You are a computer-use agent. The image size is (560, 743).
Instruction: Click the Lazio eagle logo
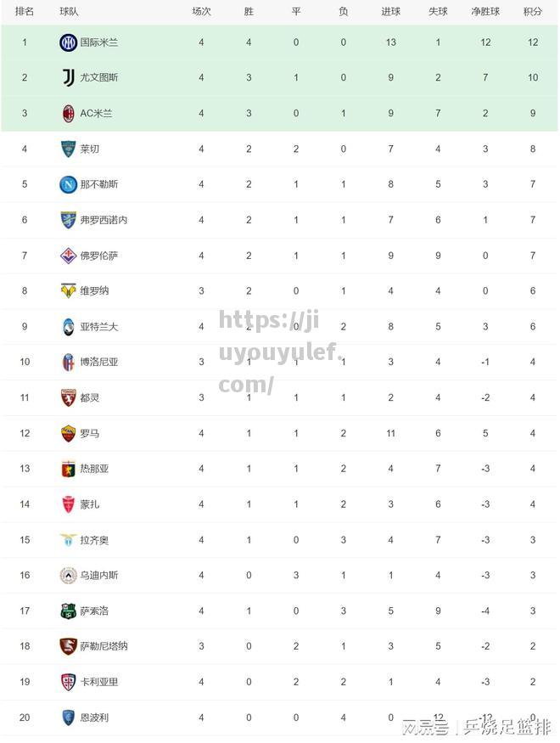point(68,540)
